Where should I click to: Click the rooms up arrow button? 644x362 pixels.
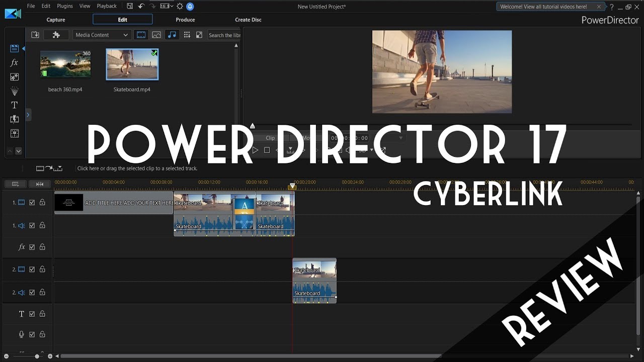pyautogui.click(x=10, y=151)
